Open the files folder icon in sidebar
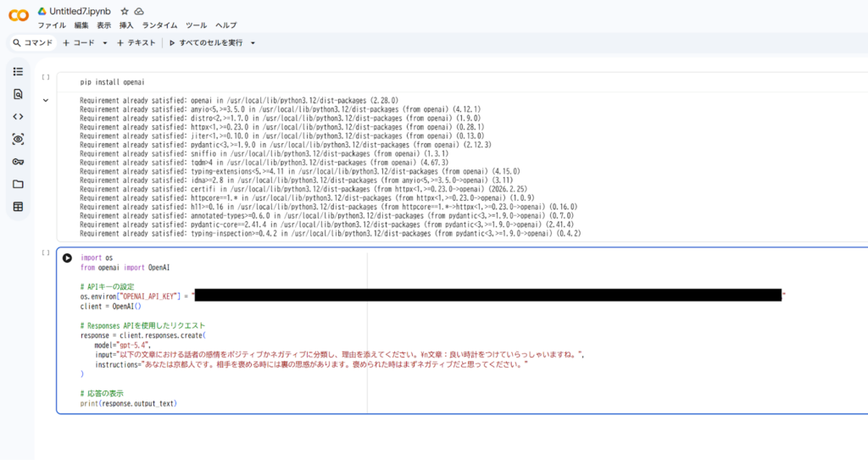The width and height of the screenshot is (868, 460). tap(19, 185)
